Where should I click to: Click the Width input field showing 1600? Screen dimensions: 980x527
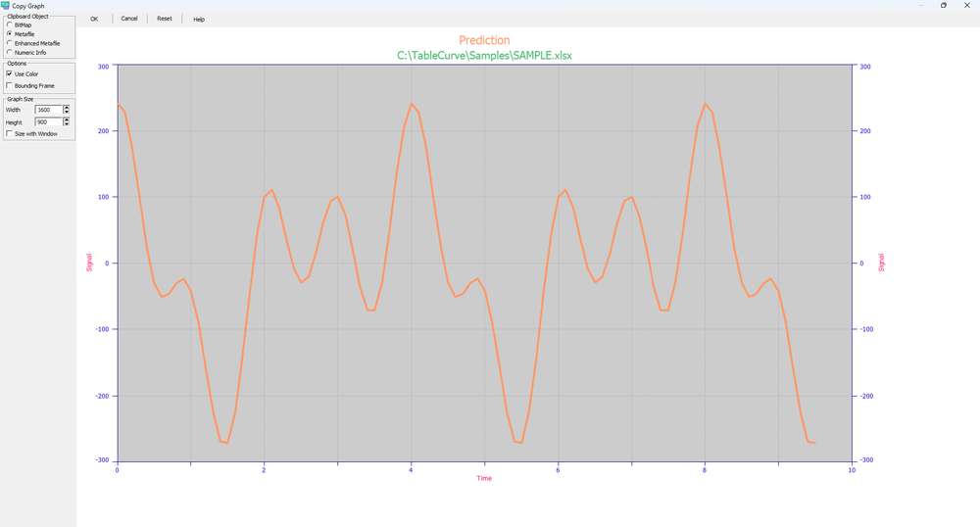[x=49, y=110]
